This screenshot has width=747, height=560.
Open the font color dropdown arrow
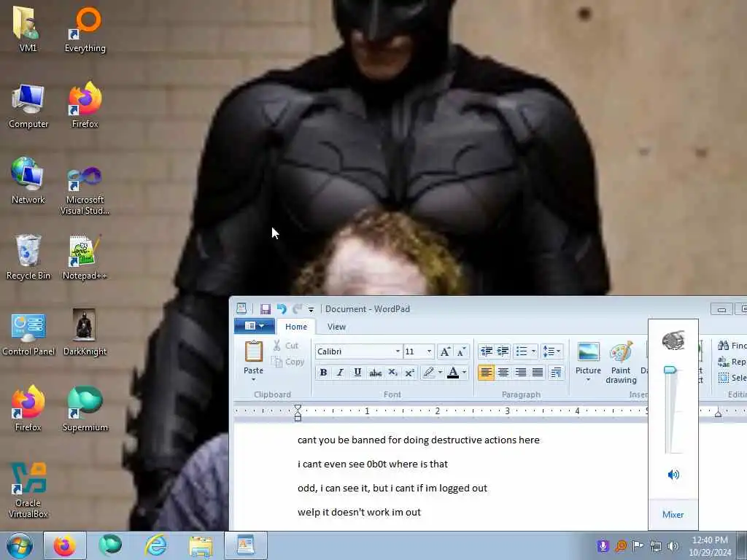coord(465,373)
